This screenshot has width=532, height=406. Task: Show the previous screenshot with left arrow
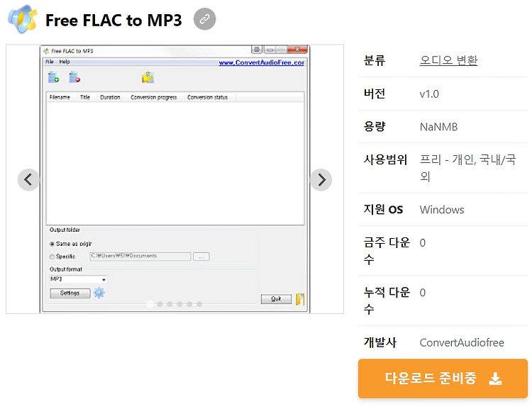(28, 179)
